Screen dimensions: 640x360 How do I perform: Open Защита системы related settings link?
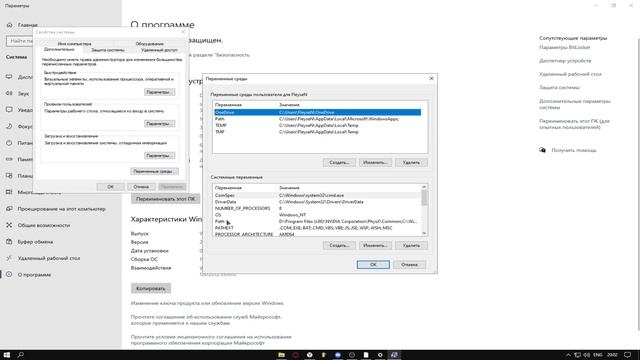point(559,87)
